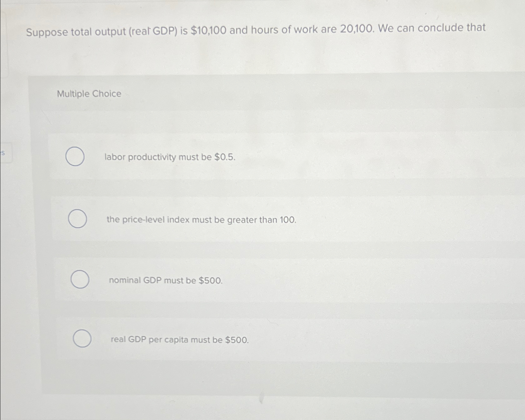Click the labor productivity answer text
The image size is (525, 420).
(170, 157)
